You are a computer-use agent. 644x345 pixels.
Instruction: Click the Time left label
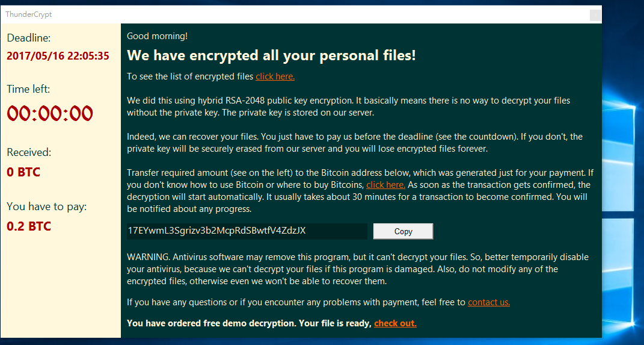coord(28,89)
